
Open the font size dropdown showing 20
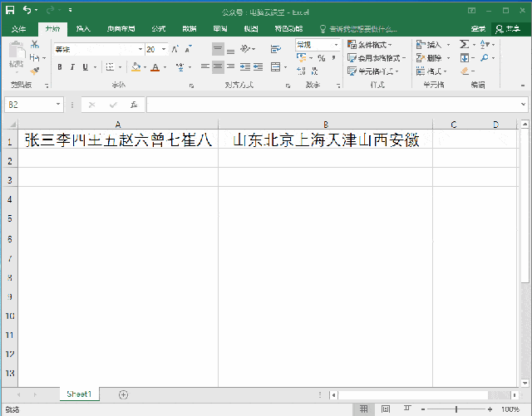coord(164,50)
